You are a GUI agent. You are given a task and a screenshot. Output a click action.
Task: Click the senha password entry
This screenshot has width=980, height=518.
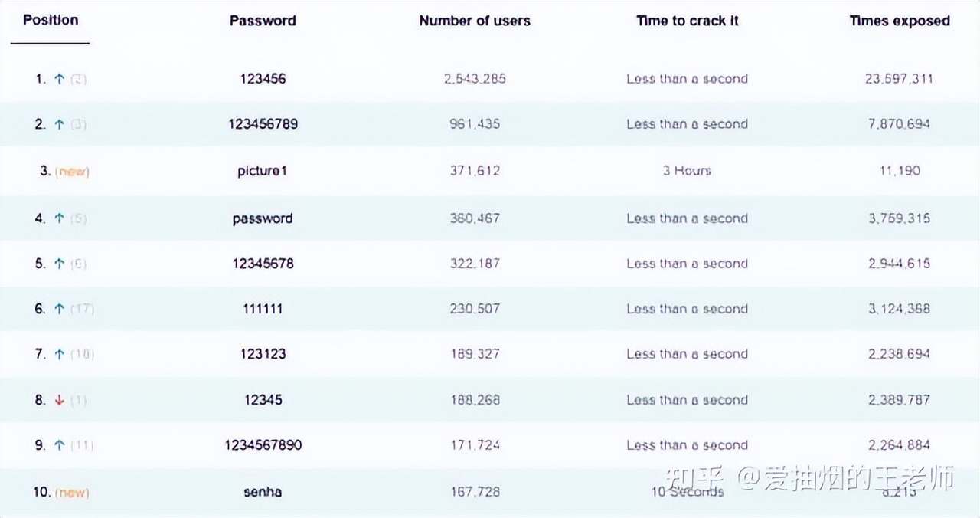point(263,492)
